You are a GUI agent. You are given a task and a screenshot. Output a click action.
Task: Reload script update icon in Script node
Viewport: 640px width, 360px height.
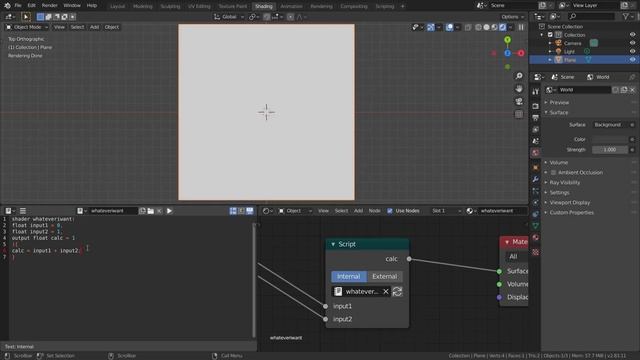397,291
